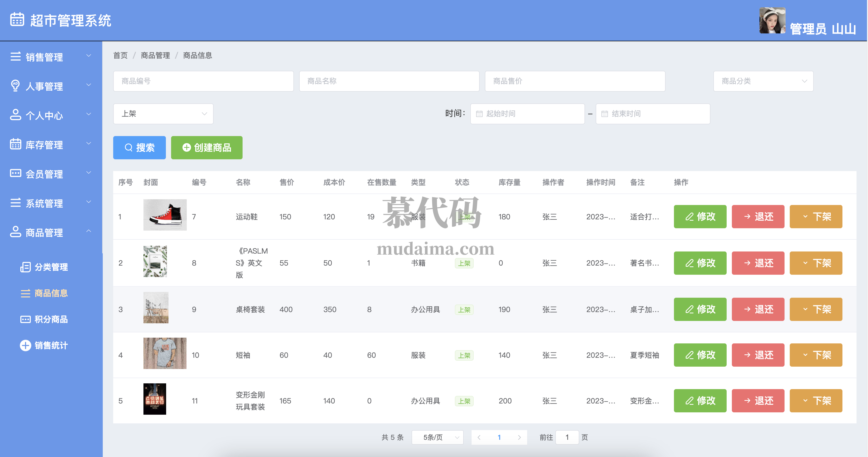This screenshot has width=868, height=457.
Task: Click the 商品编号 input field
Action: point(203,81)
